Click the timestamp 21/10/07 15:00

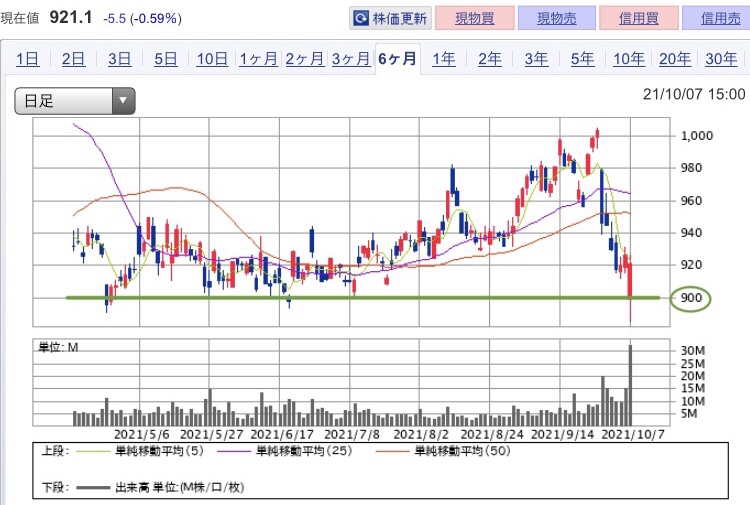(694, 94)
